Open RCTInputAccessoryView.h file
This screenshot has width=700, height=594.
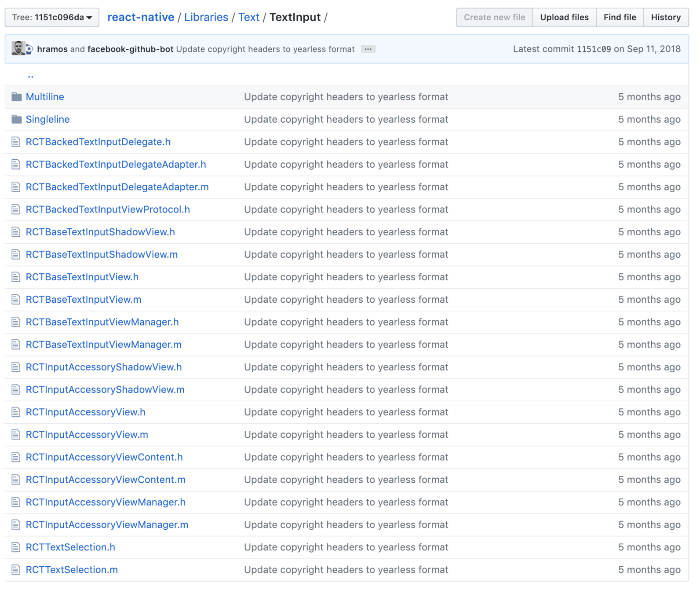(x=85, y=412)
